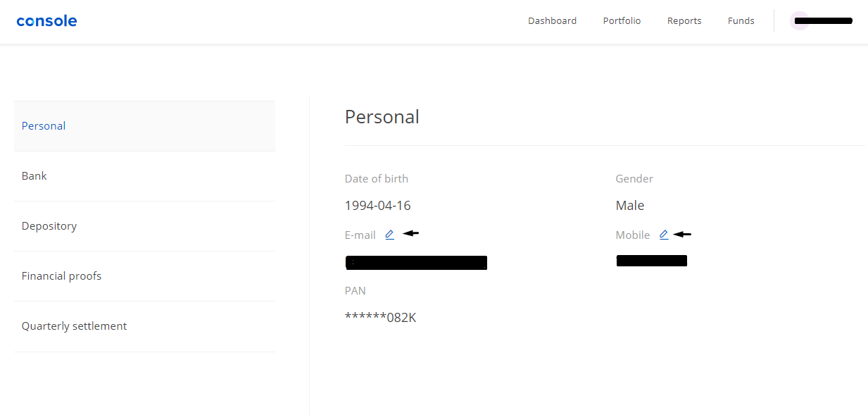868x415 pixels.
Task: Select the redacted mobile number value
Action: (x=651, y=261)
